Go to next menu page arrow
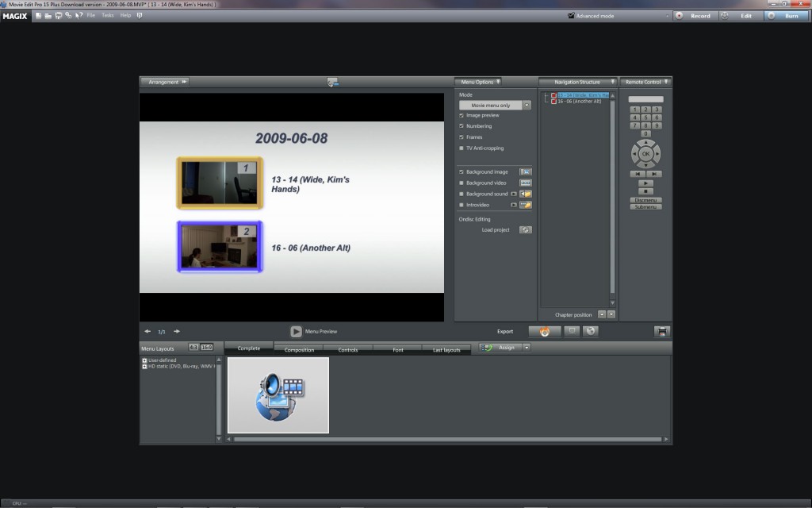Image resolution: width=812 pixels, height=508 pixels. (177, 331)
